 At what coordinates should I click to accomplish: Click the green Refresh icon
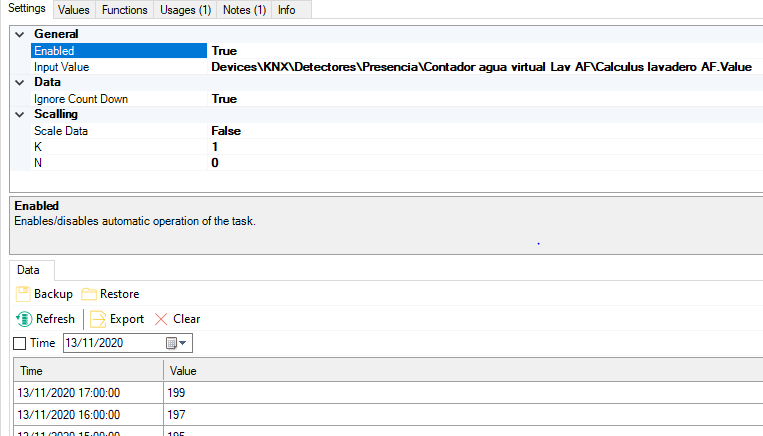[x=24, y=319]
